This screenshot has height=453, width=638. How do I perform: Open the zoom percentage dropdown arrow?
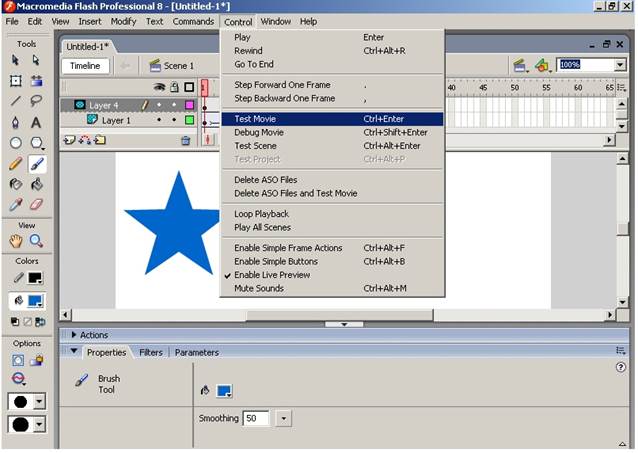(x=620, y=65)
